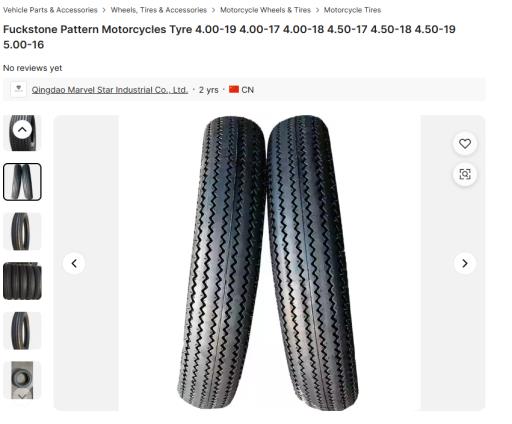Select the stacked tires thumbnail
This screenshot has width=512, height=424.
point(22,281)
